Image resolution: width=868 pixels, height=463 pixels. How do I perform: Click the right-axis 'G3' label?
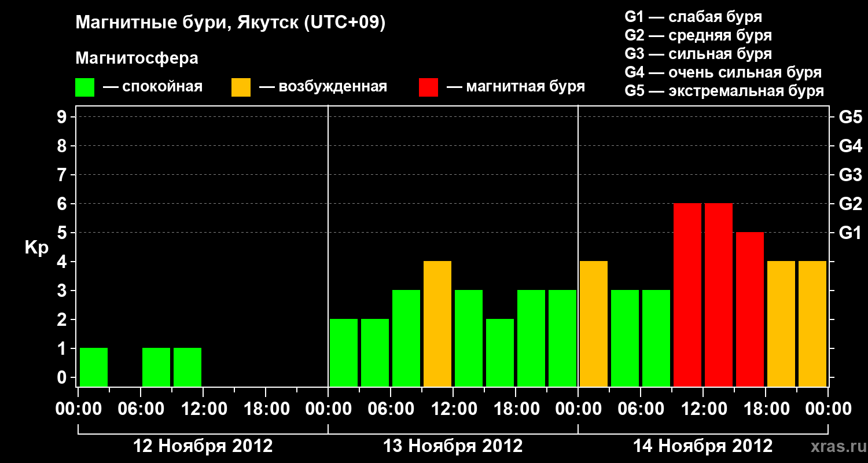click(850, 175)
